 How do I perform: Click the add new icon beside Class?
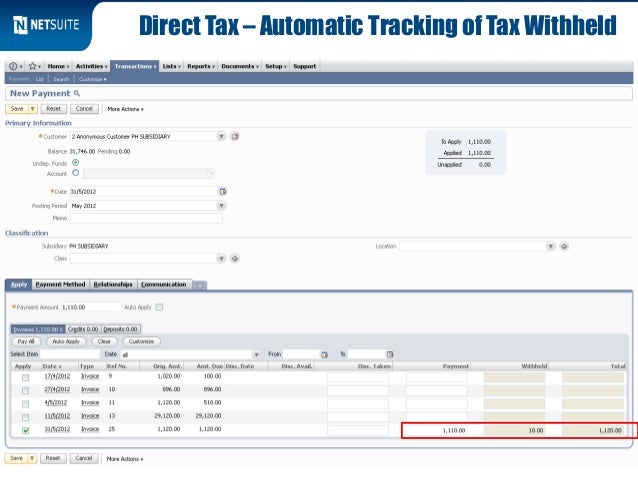click(235, 258)
